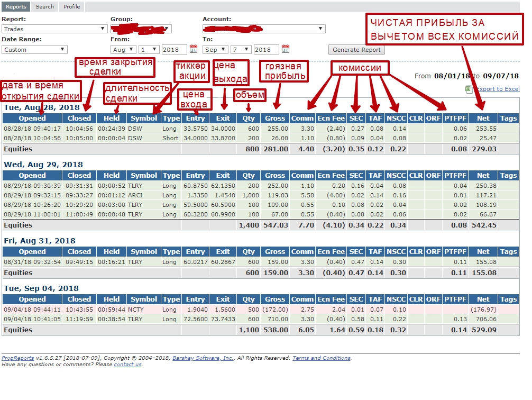Switch to the Search tab

pyautogui.click(x=44, y=6)
